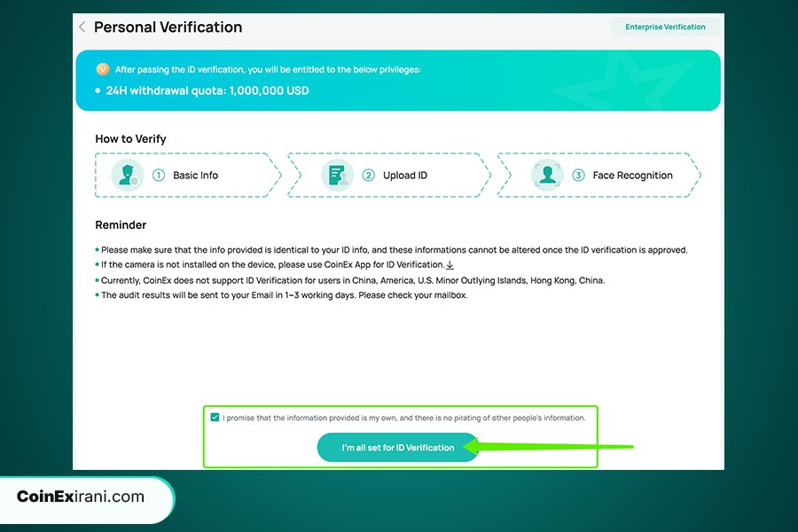
Task: Click the circled number 3 step marker
Action: [578, 176]
